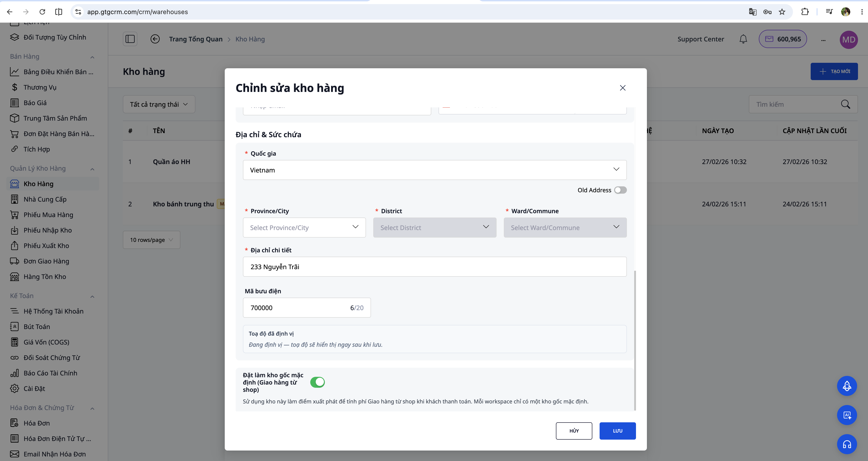Click the Quần áo HH row name
This screenshot has height=461, width=868.
click(172, 162)
